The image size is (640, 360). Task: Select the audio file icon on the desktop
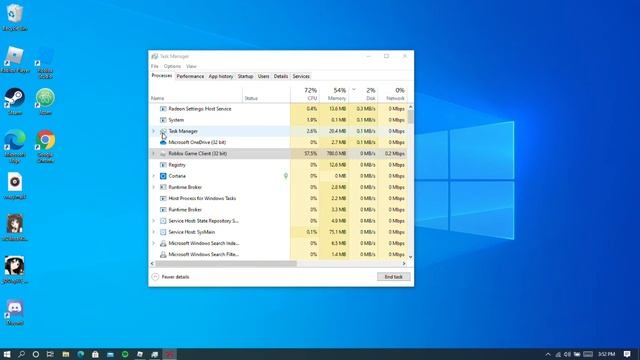point(15,186)
